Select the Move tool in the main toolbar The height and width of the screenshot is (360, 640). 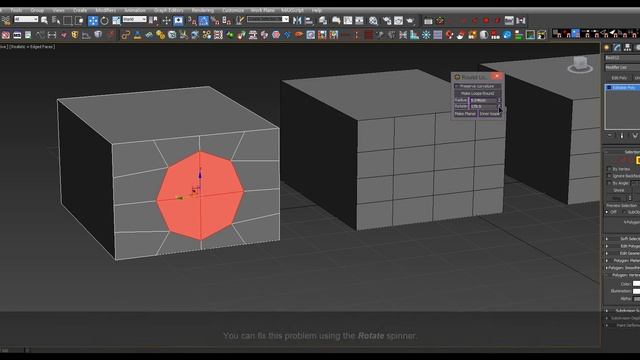coord(93,20)
